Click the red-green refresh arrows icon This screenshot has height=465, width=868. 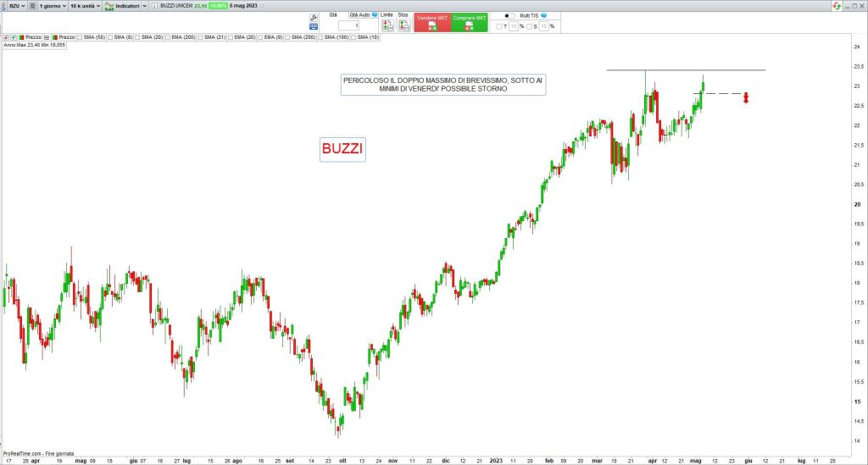tap(837, 5)
